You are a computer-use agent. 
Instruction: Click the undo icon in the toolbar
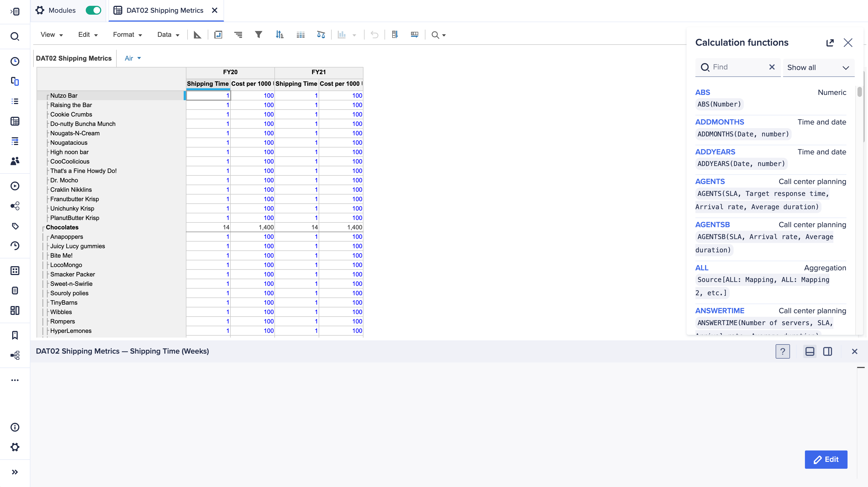(x=375, y=34)
